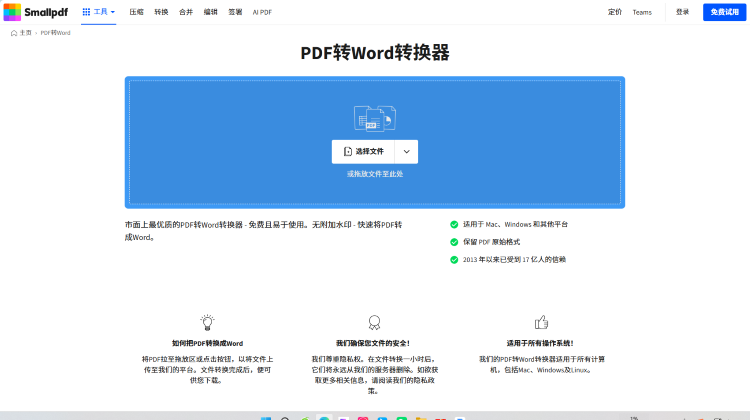Click the PDF转Word转换器 page title
This screenshot has width=750, height=420.
coord(375,53)
